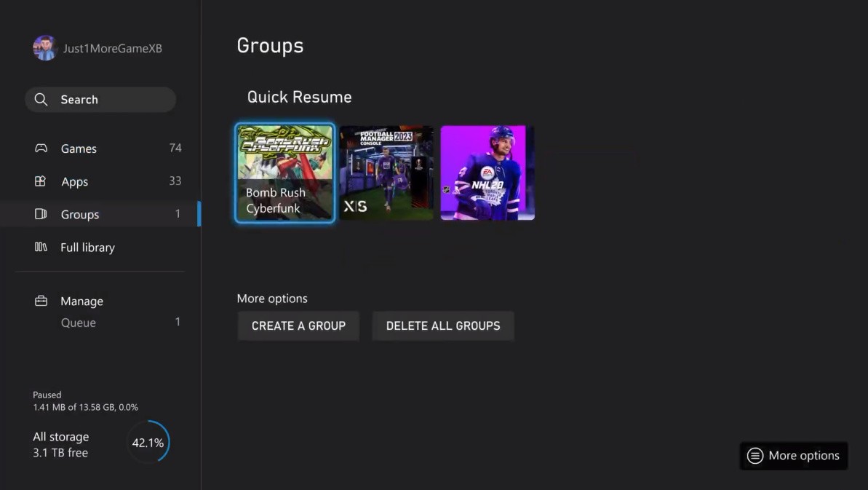The image size is (868, 490).
Task: Open the Queue item under Manage
Action: (79, 323)
